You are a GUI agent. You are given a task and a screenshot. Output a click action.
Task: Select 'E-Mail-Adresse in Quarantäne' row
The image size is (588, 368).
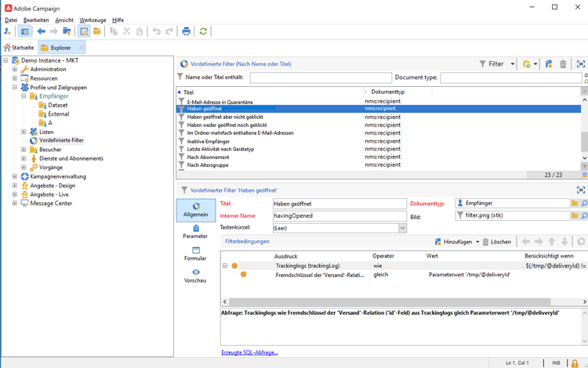tap(379, 102)
